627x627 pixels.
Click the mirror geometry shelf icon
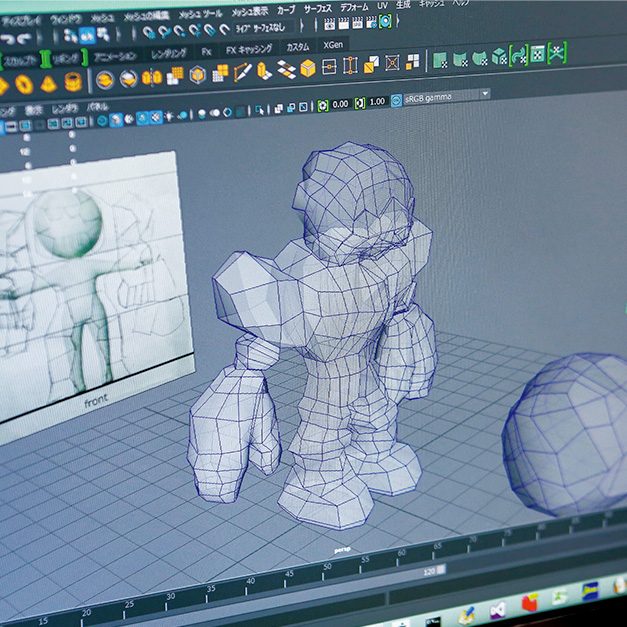pos(152,77)
